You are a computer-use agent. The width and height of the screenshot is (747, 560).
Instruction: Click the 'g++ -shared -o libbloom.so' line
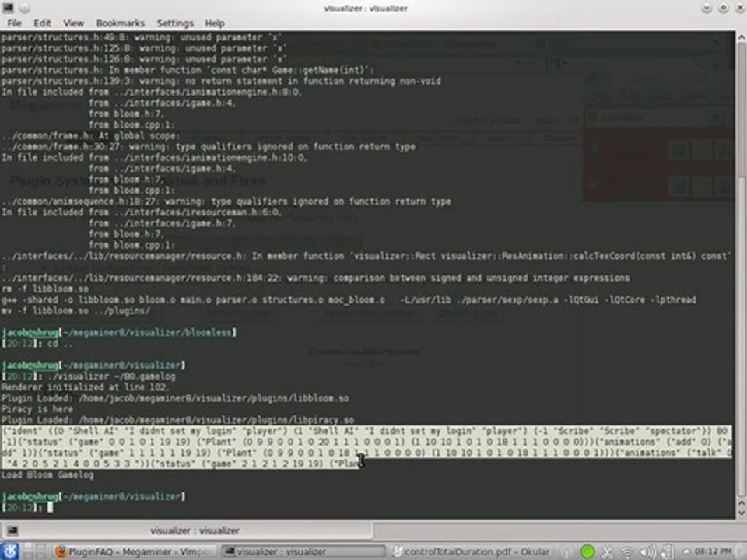(349, 299)
